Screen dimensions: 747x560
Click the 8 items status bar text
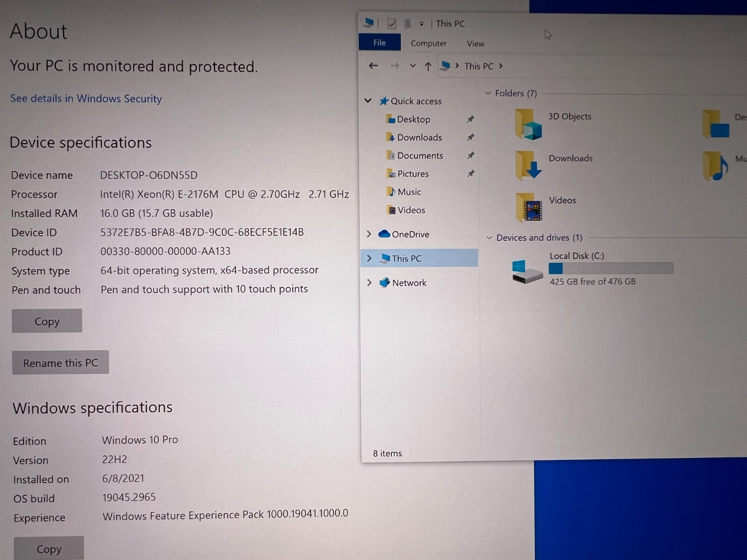(x=388, y=453)
